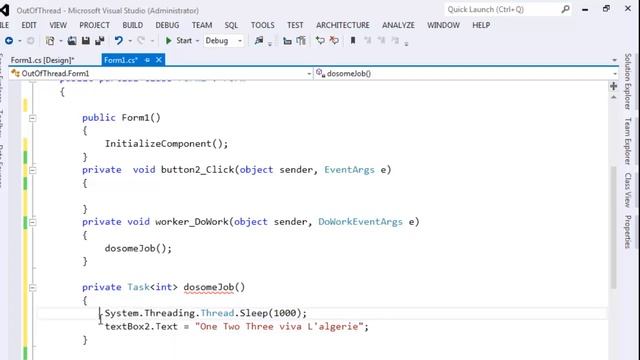Click the previous bookmark toolbar icon

pyautogui.click(x=367, y=40)
